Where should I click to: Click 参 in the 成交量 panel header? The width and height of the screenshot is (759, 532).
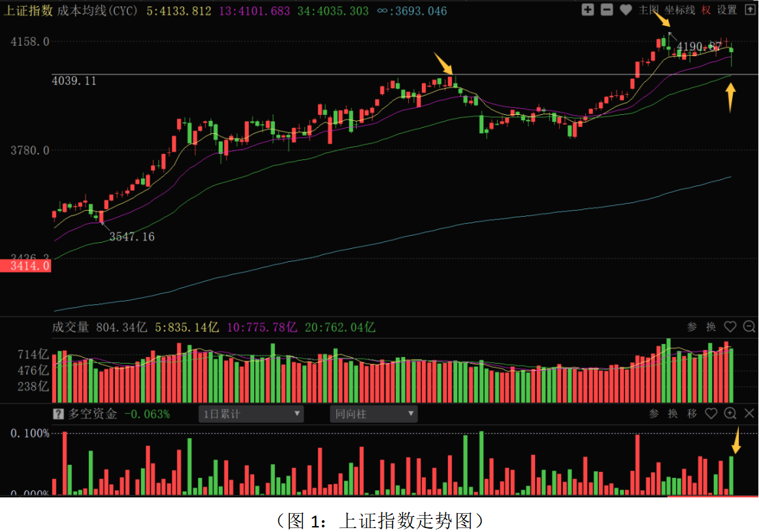692,327
